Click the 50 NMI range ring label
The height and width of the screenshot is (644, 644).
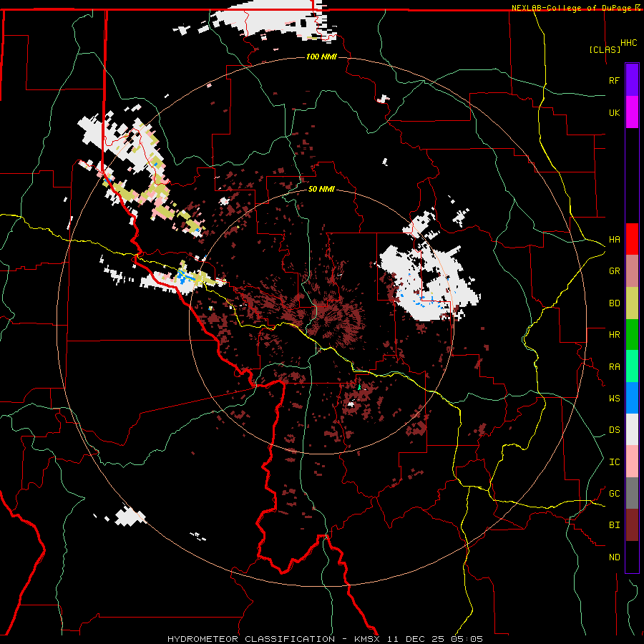point(321,189)
